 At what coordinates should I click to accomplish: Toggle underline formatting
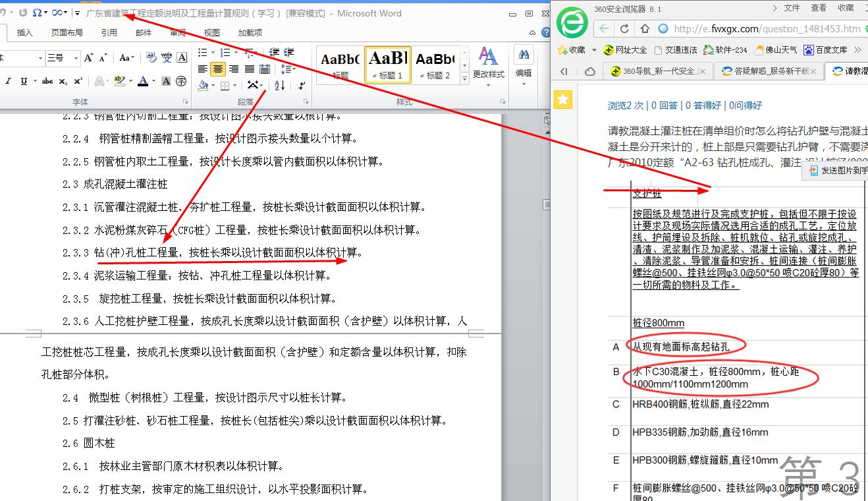[24, 81]
